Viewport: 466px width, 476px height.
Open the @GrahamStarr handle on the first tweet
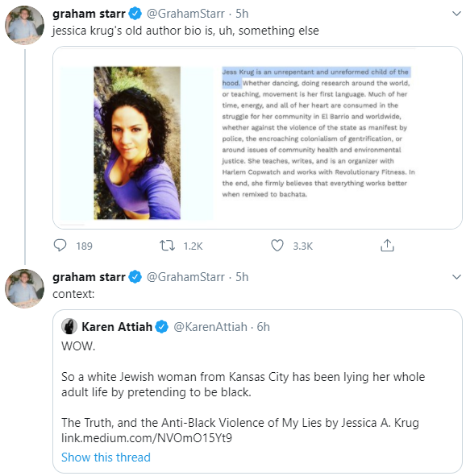(x=185, y=14)
